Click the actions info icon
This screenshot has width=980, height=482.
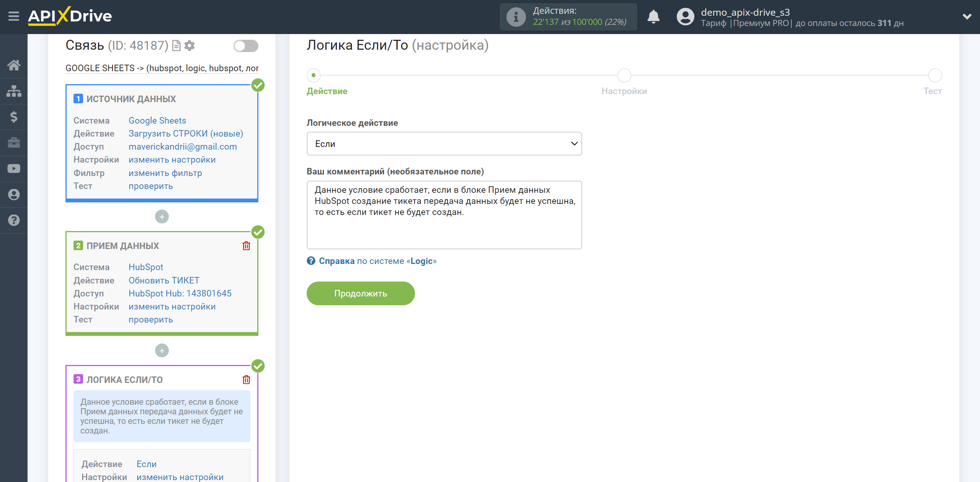tap(516, 17)
